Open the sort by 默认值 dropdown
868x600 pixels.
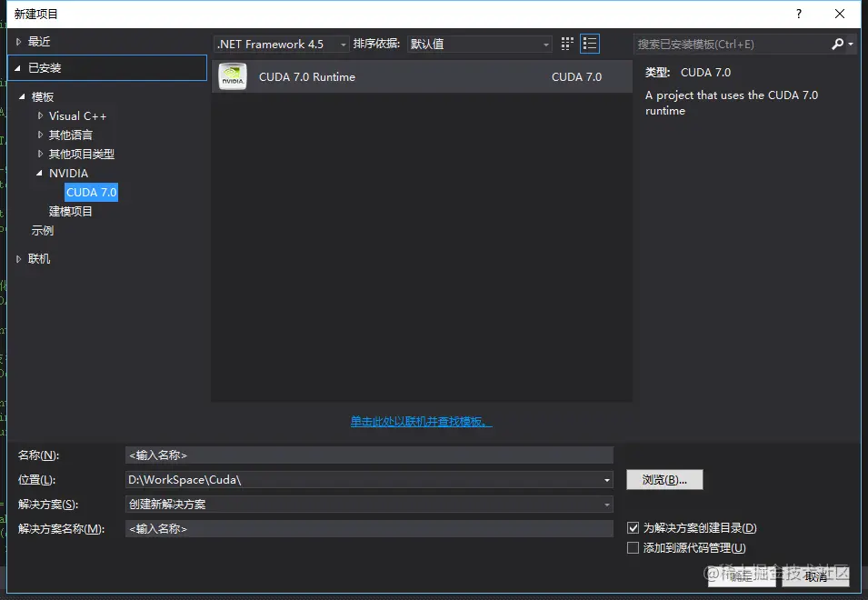point(480,44)
